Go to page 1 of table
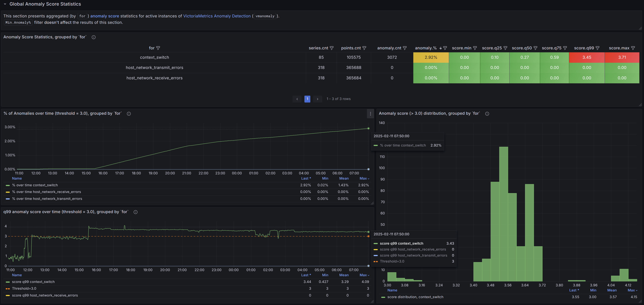The width and height of the screenshot is (644, 305). [x=307, y=99]
